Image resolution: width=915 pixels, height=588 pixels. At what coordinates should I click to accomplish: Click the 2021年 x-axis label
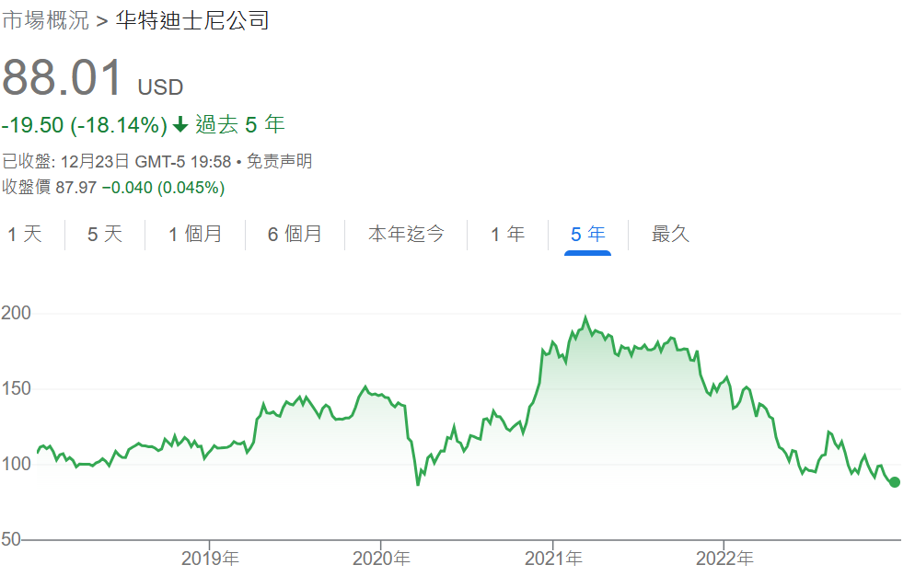coord(552,558)
